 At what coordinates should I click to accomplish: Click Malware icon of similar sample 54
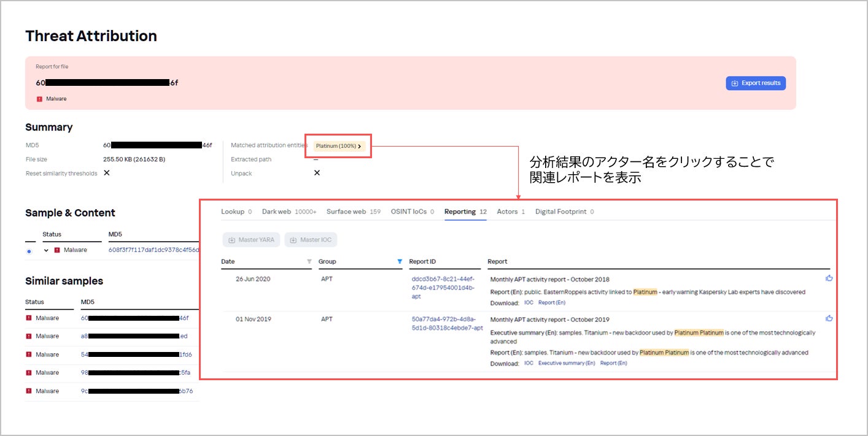[28, 354]
